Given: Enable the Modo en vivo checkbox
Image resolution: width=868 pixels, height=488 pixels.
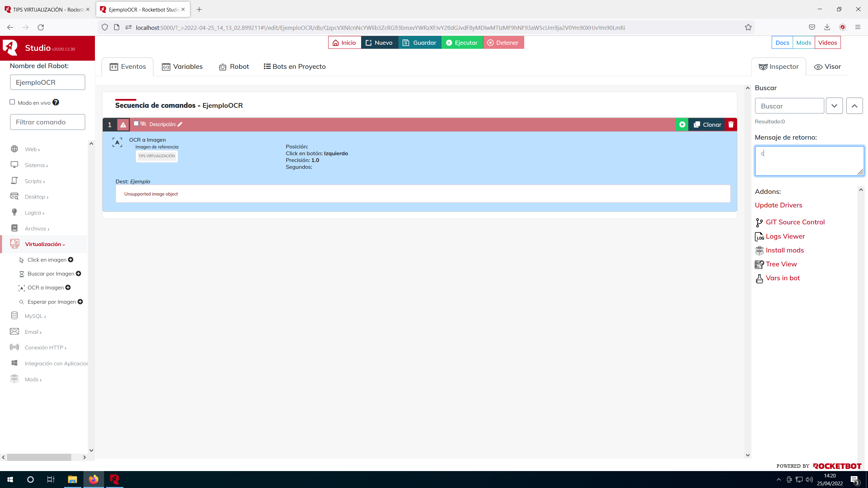Looking at the screenshot, I should click(x=12, y=102).
